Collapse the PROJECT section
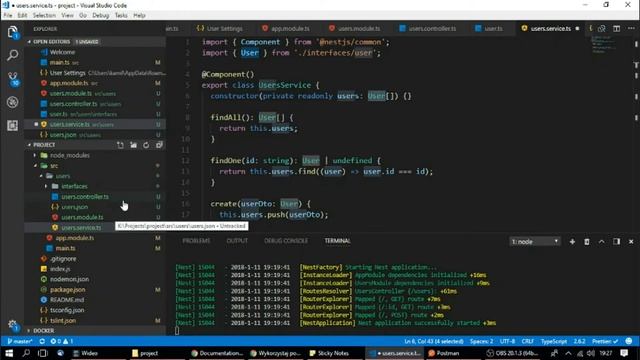The height and width of the screenshot is (360, 640). click(29, 145)
